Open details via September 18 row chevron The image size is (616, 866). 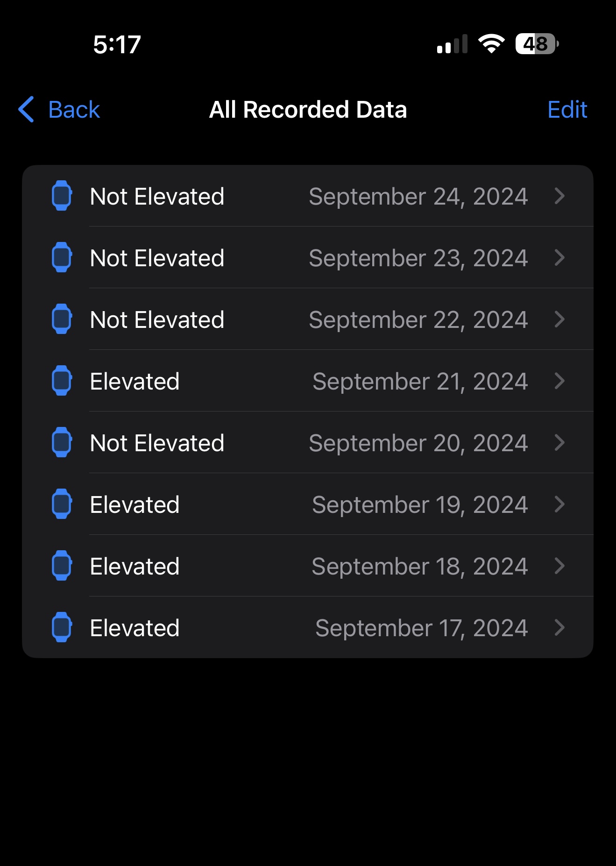pyautogui.click(x=559, y=566)
